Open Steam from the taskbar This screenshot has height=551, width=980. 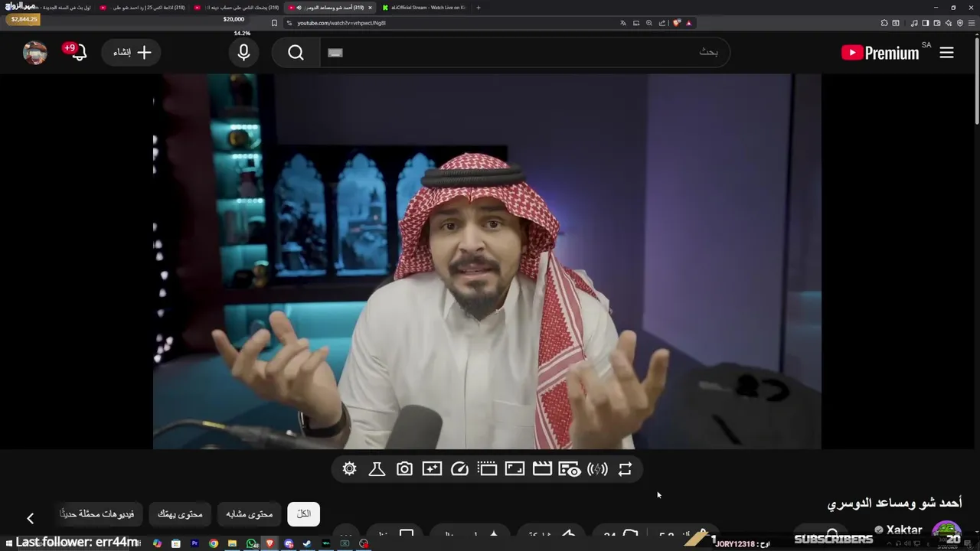pyautogui.click(x=307, y=543)
